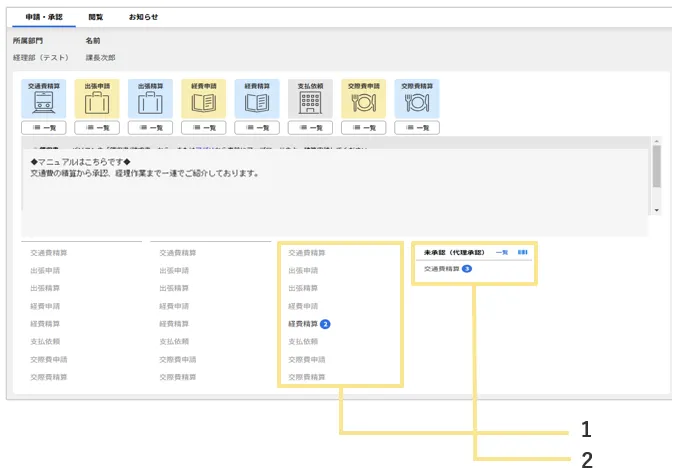This screenshot has height=475, width=673.
Task: Click 一覧 button under 交通費精算 icon
Action: [43, 128]
